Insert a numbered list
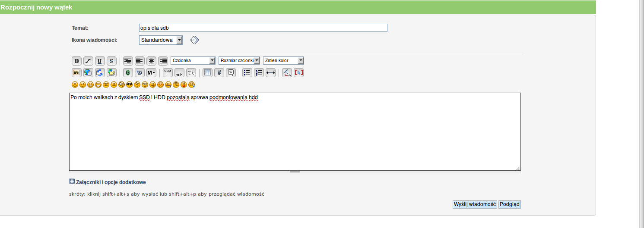The image size is (644, 228). tap(259, 73)
